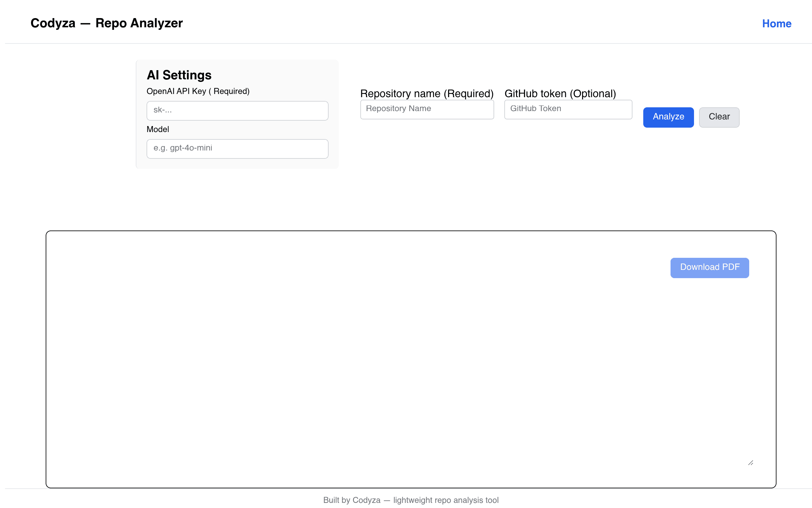The image size is (812, 508).
Task: Click the OpenAI API Key input field
Action: (x=237, y=110)
